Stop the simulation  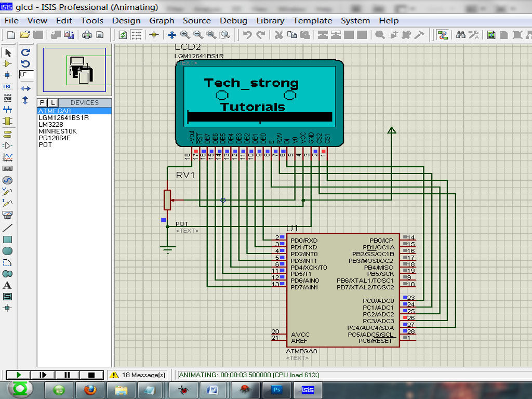91,375
